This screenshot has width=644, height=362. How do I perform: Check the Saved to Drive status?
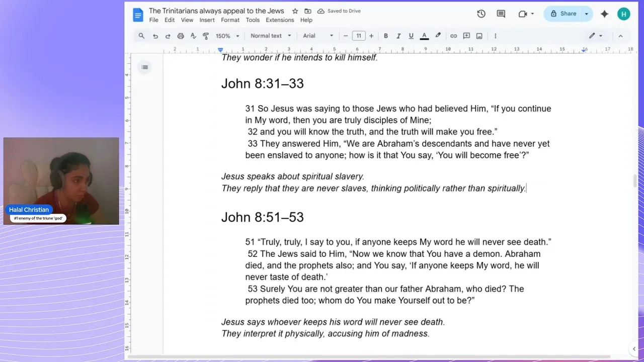pyautogui.click(x=339, y=11)
